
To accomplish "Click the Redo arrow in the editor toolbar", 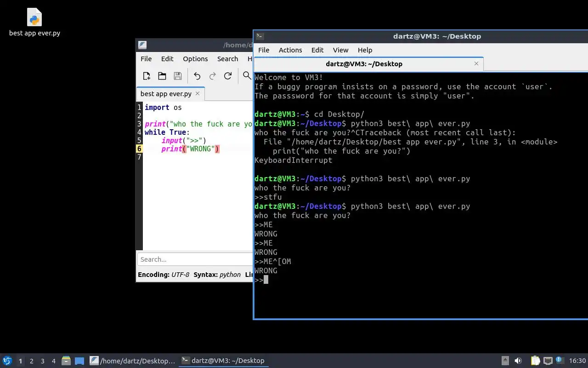I will coord(212,76).
